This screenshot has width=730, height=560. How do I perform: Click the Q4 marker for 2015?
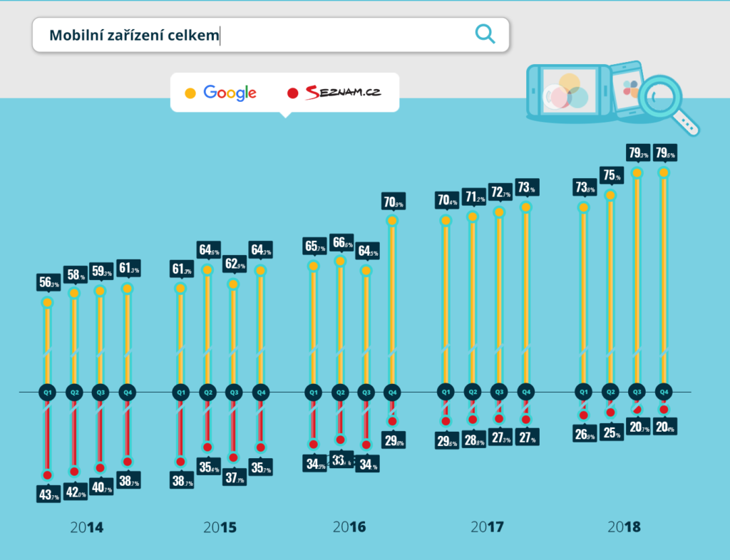click(261, 393)
